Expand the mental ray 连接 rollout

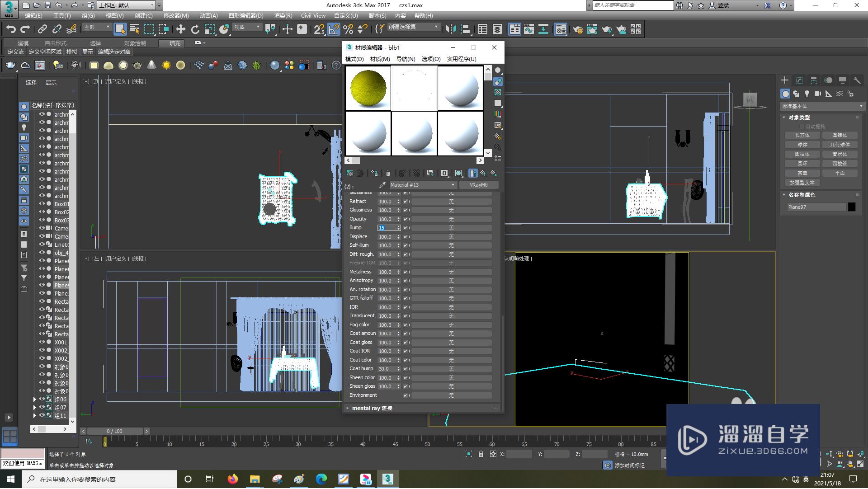point(372,408)
